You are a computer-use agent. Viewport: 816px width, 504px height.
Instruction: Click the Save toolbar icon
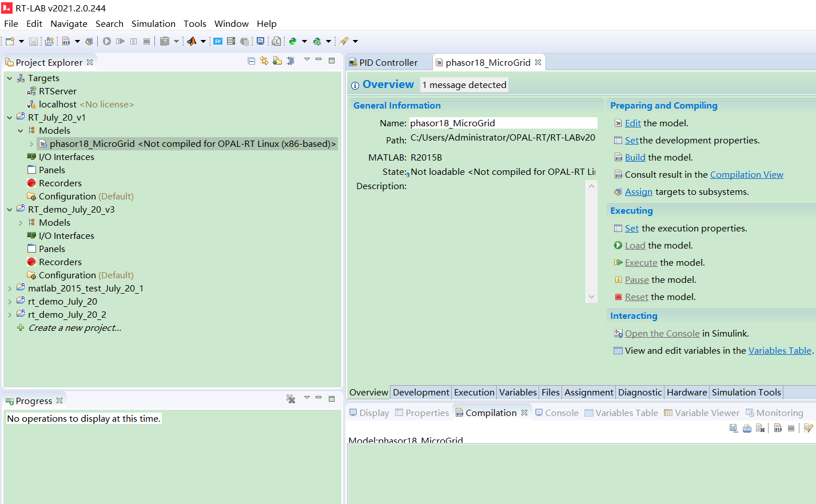pyautogui.click(x=34, y=41)
